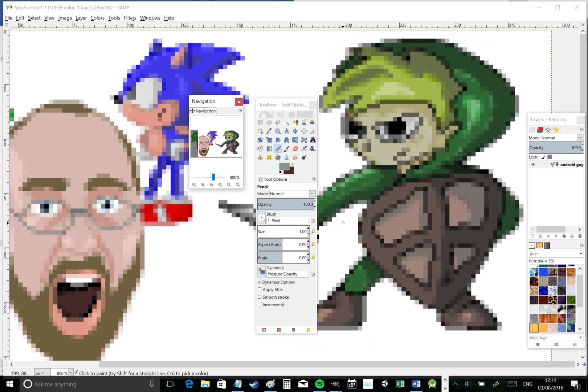Create a new layer in the Layers panel

point(532,236)
